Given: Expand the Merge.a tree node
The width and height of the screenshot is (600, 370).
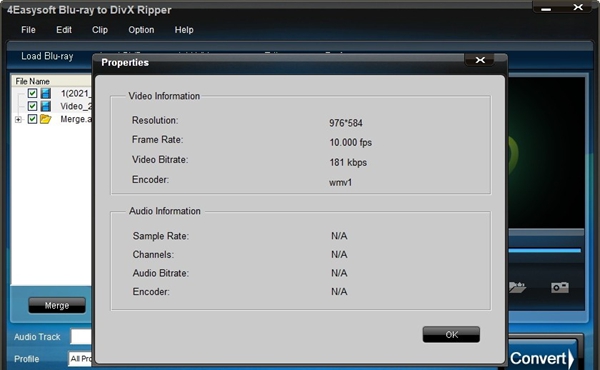Looking at the screenshot, I should 18,120.
